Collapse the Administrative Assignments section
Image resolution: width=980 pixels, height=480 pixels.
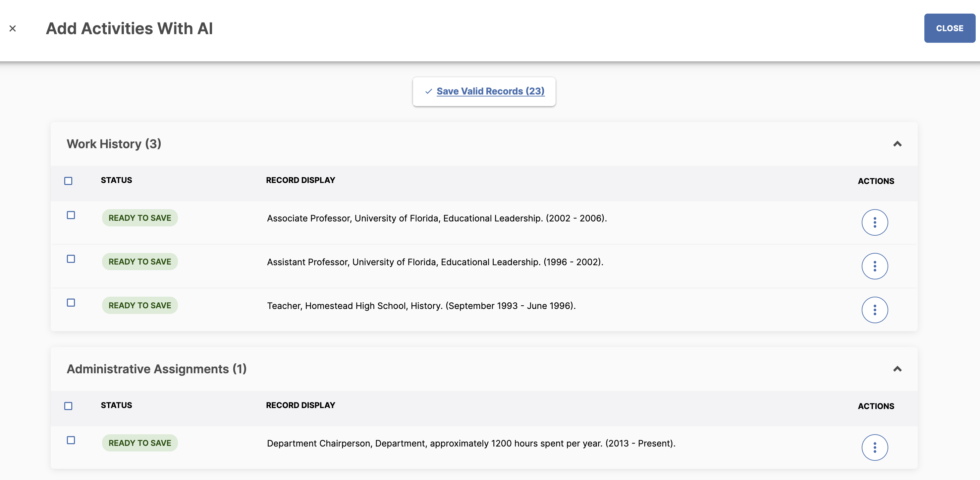tap(898, 369)
